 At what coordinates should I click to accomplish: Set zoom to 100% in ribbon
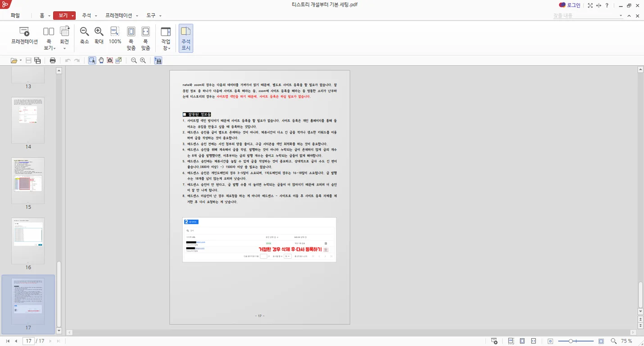[115, 36]
